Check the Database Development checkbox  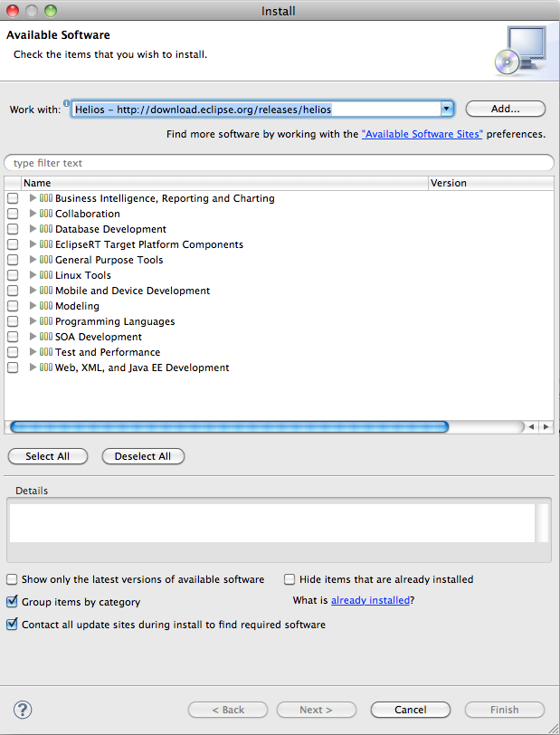pos(13,229)
